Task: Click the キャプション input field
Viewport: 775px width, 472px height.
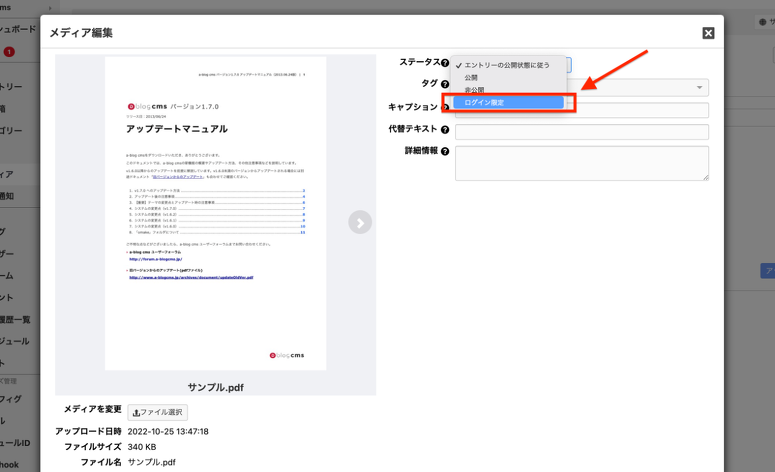Action: coord(582,110)
